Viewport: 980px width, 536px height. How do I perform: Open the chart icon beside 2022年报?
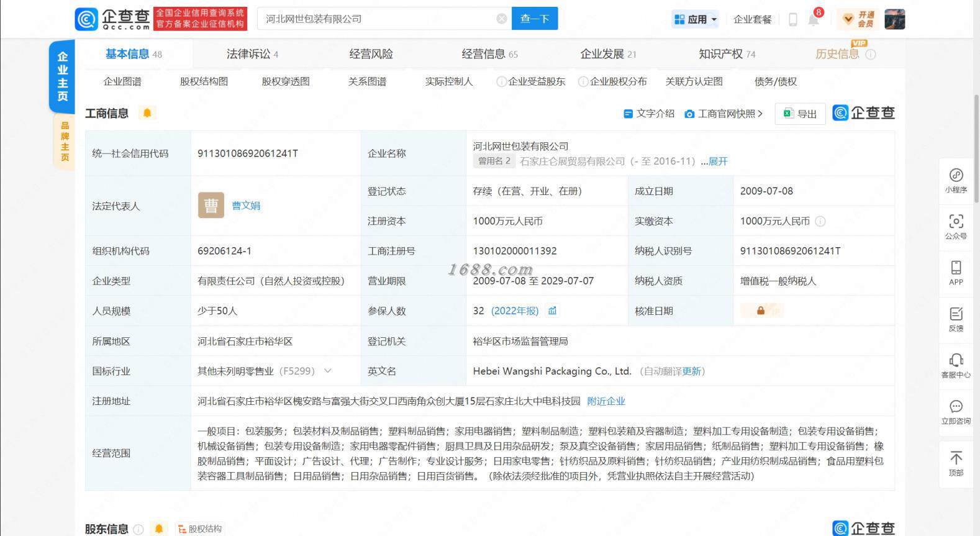pos(552,311)
